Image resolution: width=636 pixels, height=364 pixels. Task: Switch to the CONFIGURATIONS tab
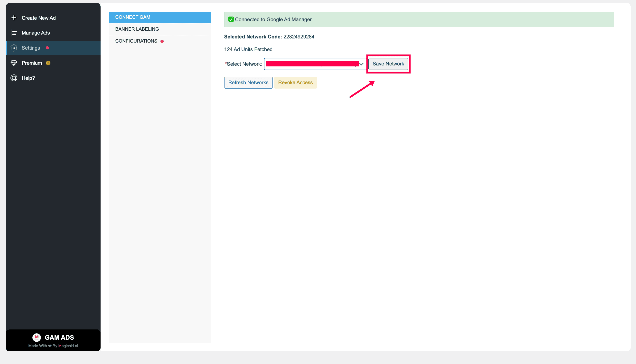160,41
